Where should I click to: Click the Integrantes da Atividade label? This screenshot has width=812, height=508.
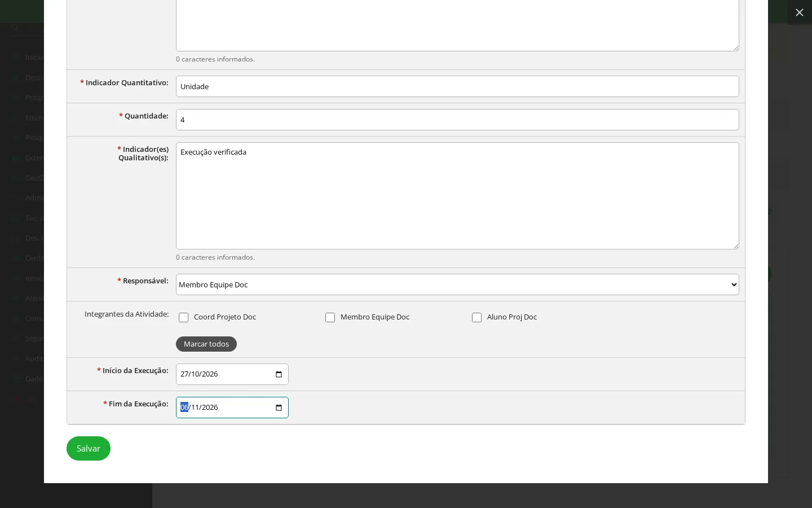(126, 314)
